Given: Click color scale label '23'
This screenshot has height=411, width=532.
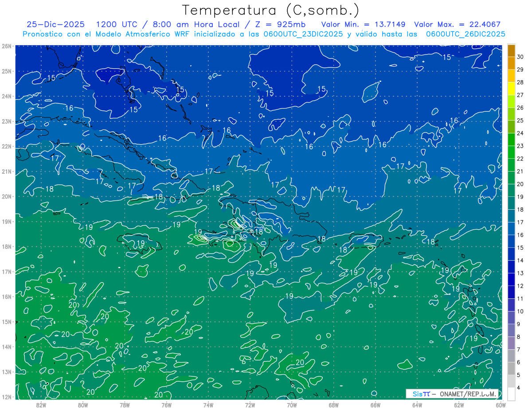Looking at the screenshot, I should pos(520,146).
